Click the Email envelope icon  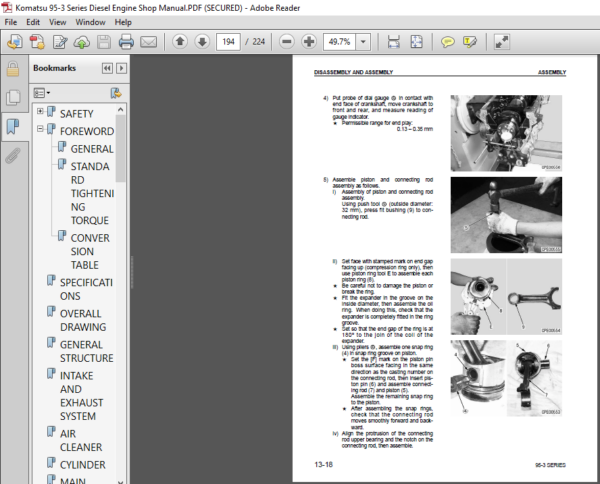tap(148, 42)
